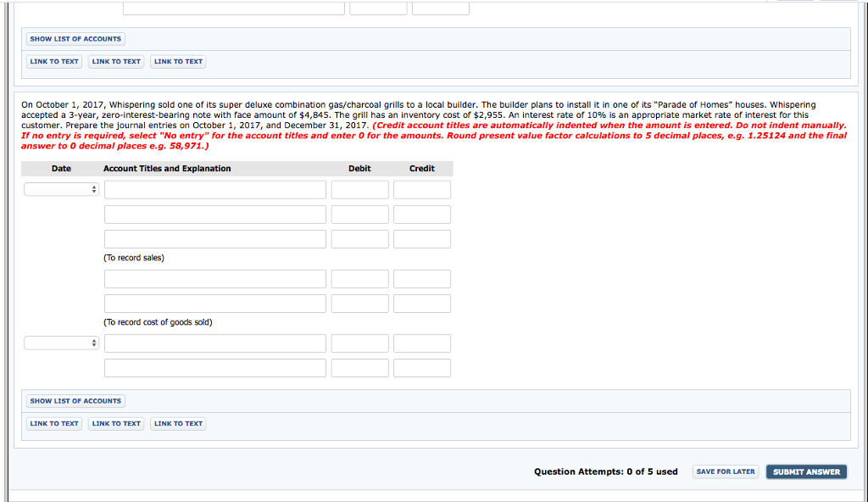Click SHOW LIST OF ACCOUNTS below the journal table

coord(75,400)
